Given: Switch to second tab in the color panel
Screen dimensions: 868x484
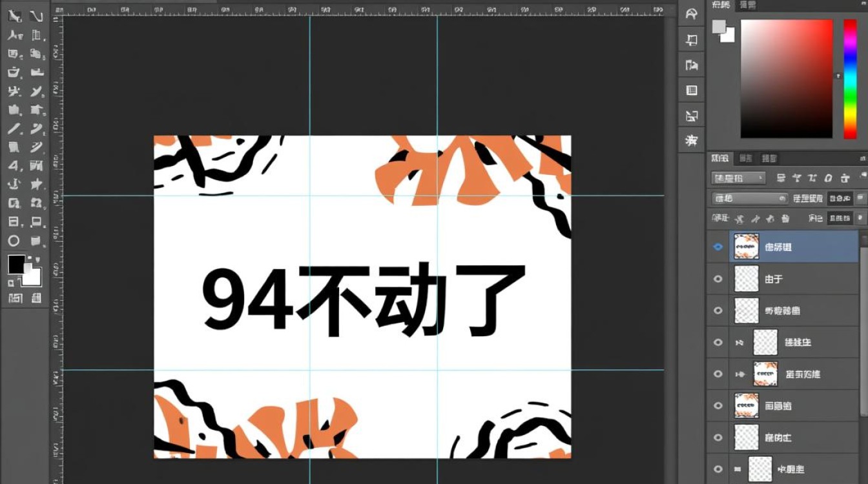Looking at the screenshot, I should tap(748, 5).
